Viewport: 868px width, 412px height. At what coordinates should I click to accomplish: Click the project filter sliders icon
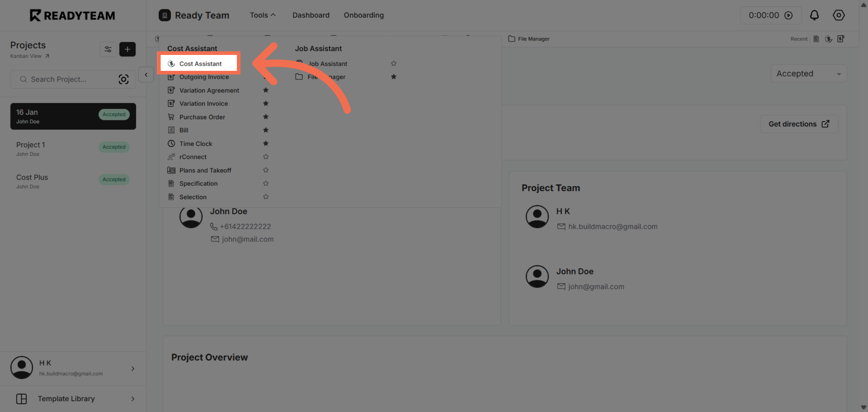pos(108,49)
